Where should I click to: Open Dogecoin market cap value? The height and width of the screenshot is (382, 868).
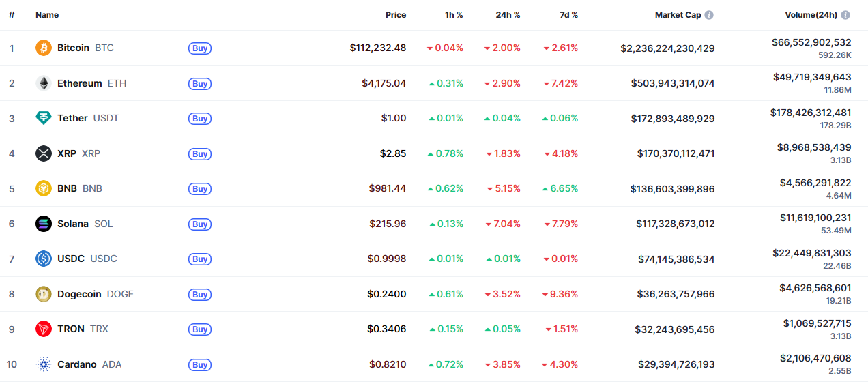pyautogui.click(x=676, y=294)
